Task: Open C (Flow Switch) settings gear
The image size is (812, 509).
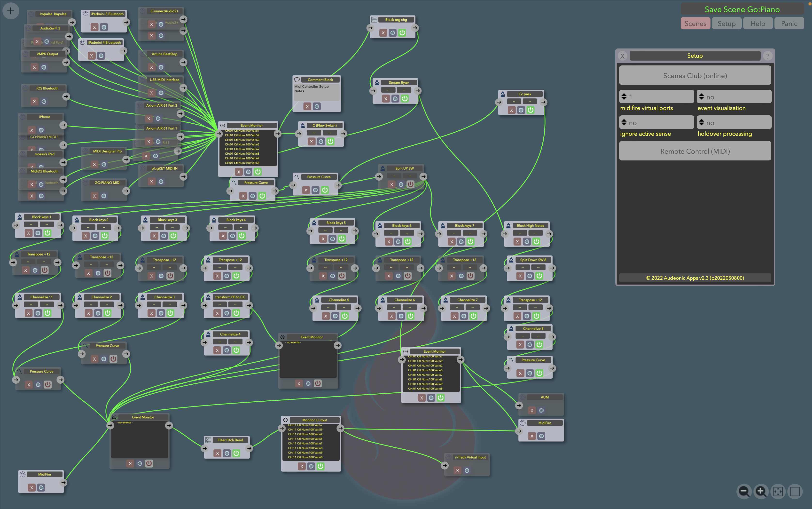Action: tap(321, 141)
